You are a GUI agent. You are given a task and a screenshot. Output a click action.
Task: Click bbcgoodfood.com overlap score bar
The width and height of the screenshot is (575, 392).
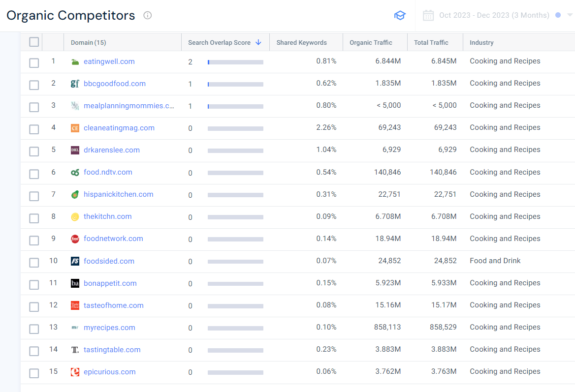(x=235, y=84)
